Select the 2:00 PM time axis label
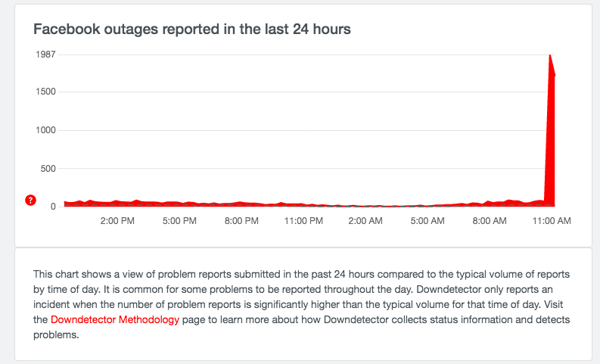600x364 pixels. pyautogui.click(x=117, y=221)
